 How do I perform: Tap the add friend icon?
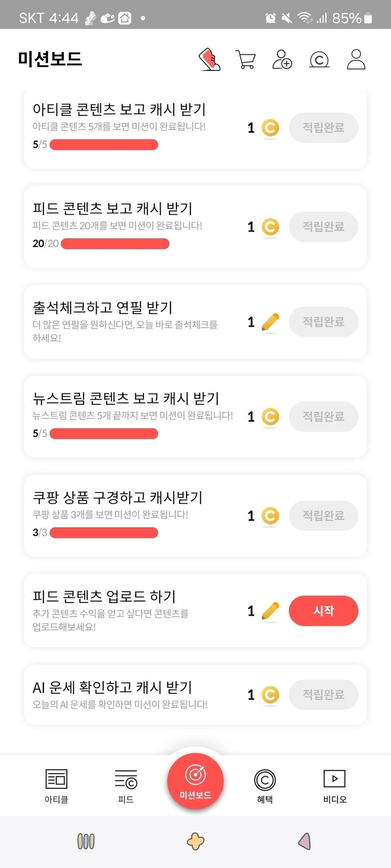coord(282,60)
